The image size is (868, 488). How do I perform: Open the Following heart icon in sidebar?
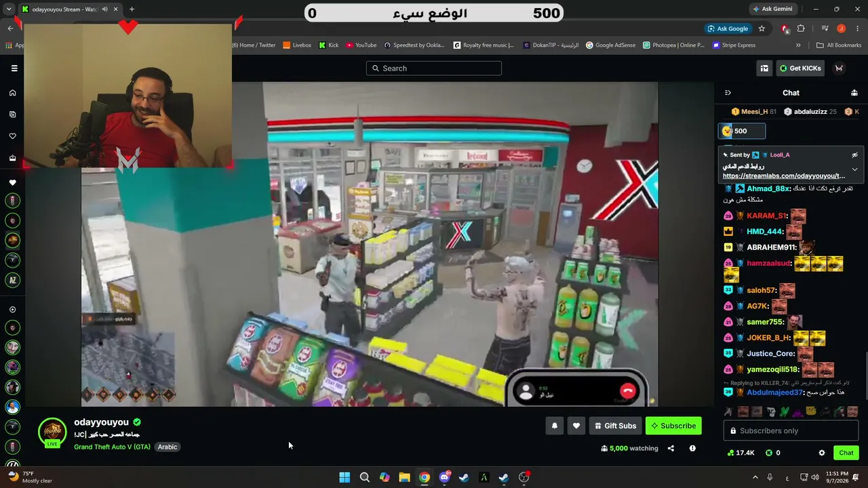(12, 136)
